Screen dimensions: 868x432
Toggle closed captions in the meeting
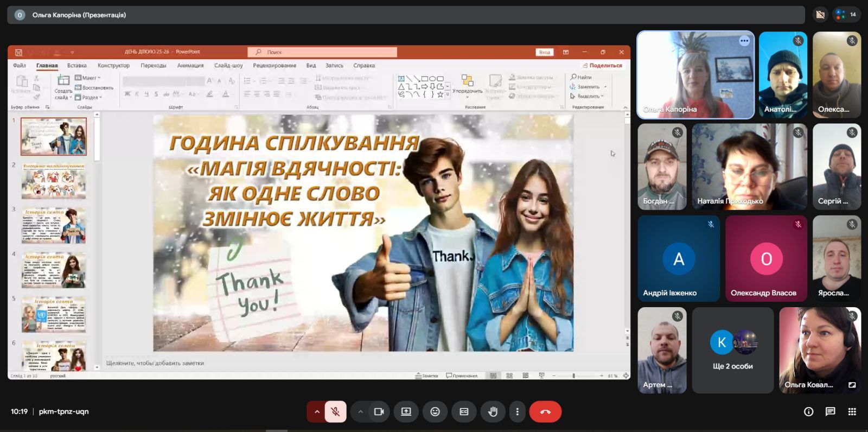tap(464, 412)
